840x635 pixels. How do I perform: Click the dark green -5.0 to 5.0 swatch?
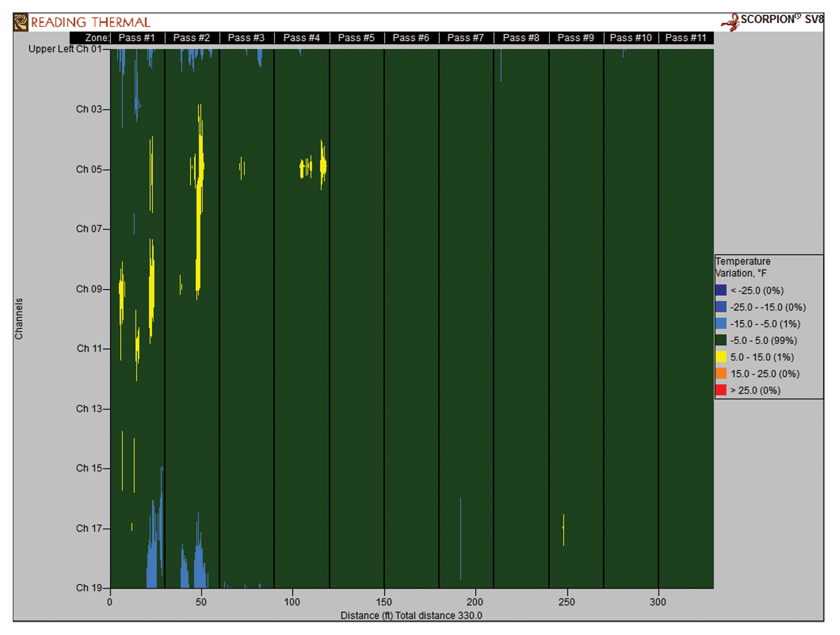pyautogui.click(x=721, y=340)
